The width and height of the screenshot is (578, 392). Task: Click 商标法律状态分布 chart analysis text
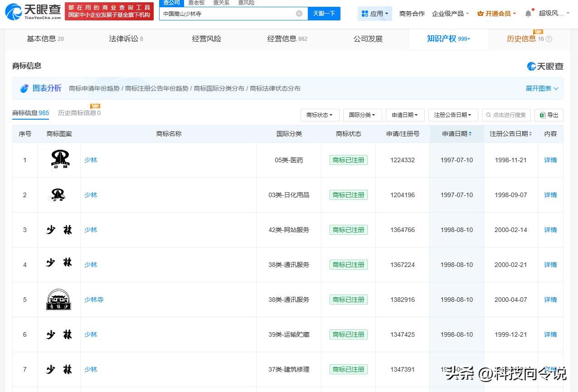(x=275, y=88)
